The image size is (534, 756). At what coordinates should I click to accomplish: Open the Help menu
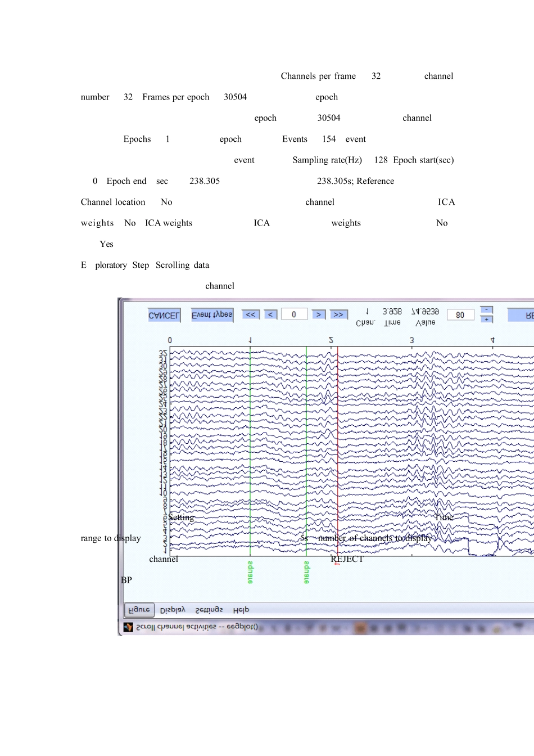[241, 610]
